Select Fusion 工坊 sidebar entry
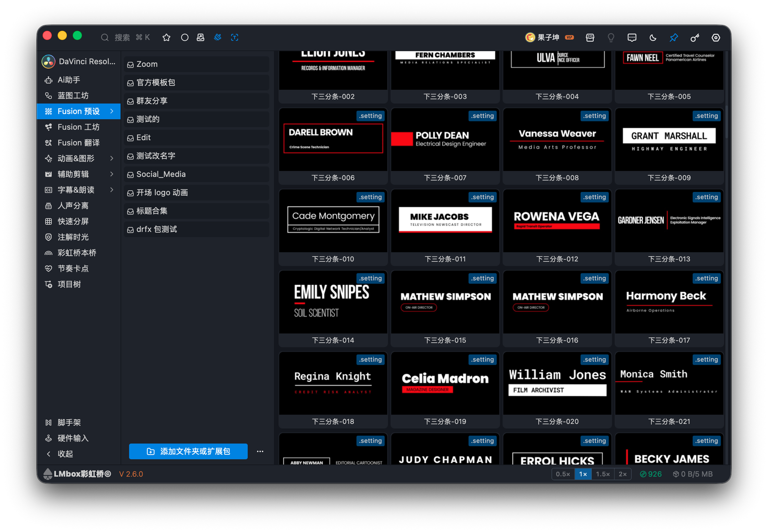This screenshot has height=532, width=768. 79,127
